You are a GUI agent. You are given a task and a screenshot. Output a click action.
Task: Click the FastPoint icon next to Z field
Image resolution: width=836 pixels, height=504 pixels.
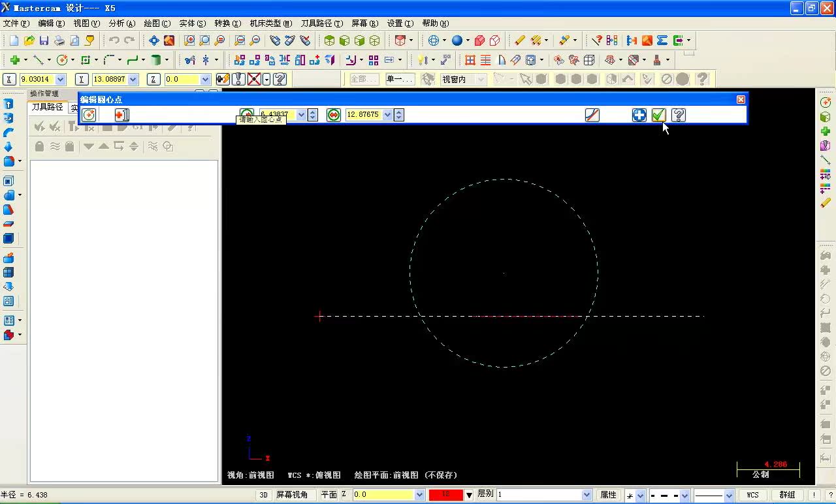(x=223, y=79)
